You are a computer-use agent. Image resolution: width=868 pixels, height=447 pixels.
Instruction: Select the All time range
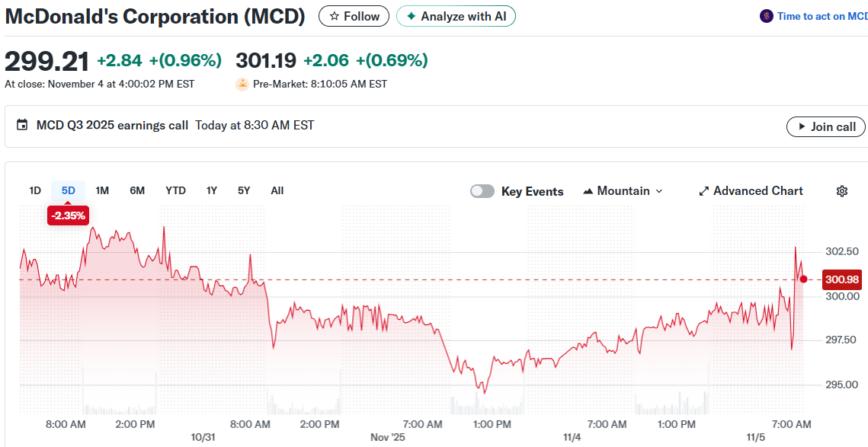[x=277, y=190]
